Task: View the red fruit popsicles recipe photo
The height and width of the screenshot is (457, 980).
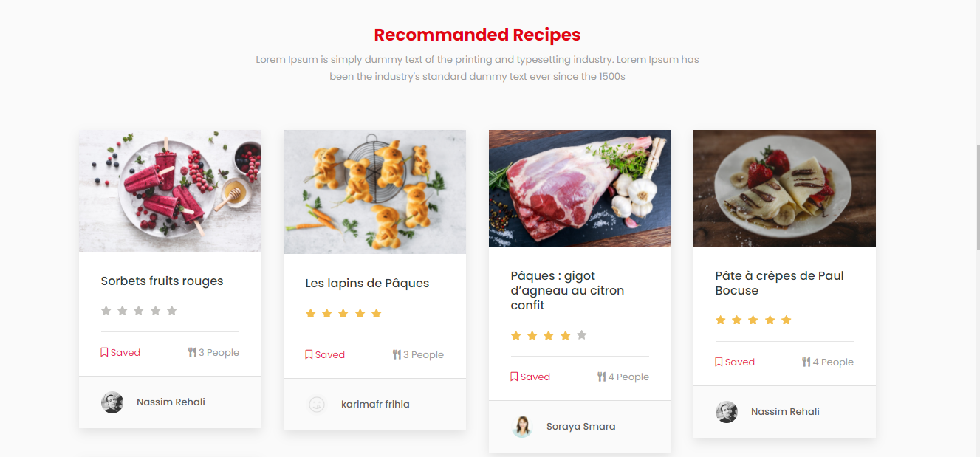Action: coord(170,191)
